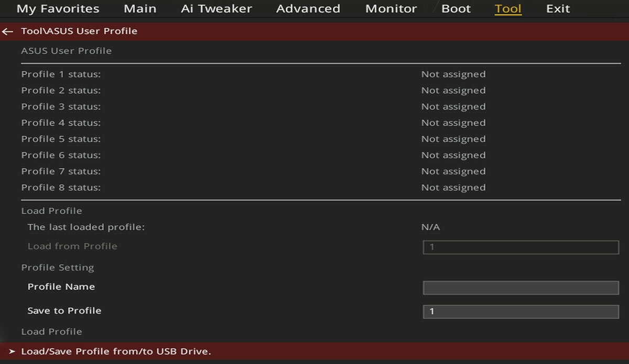Viewport: 629px width, 364px height.
Task: Click the Profile 8 status label
Action: click(x=61, y=188)
